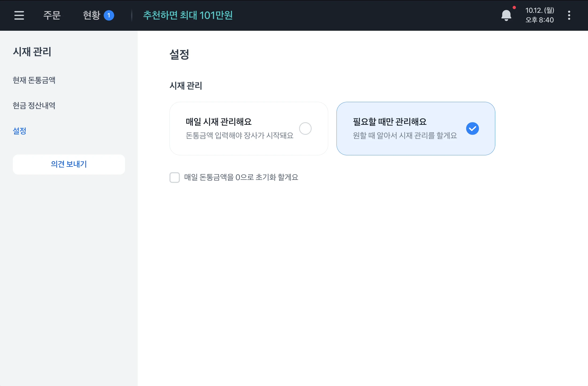Image resolution: width=588 pixels, height=386 pixels.
Task: Choose the 매일 시재 관리해요 option card
Action: 249,129
